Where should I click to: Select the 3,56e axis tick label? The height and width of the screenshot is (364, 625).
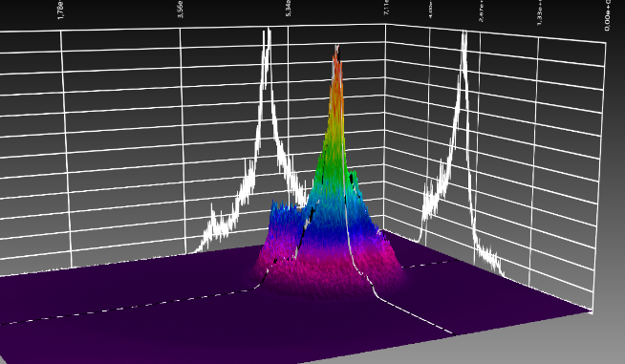[x=181, y=9]
